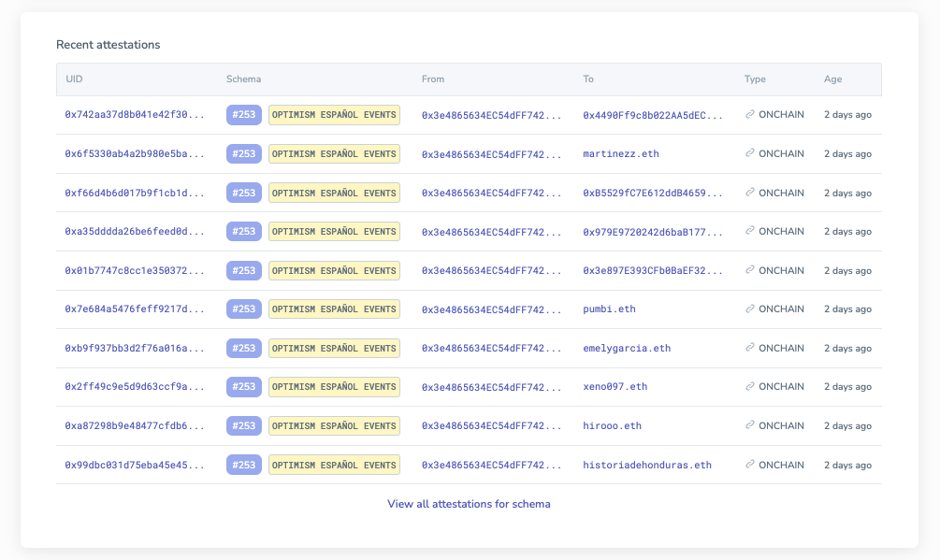The width and height of the screenshot is (940, 560).
Task: Click OPTIMISM ESPAÑOL EVENTS tag in pumbi.eth row
Action: [x=334, y=309]
